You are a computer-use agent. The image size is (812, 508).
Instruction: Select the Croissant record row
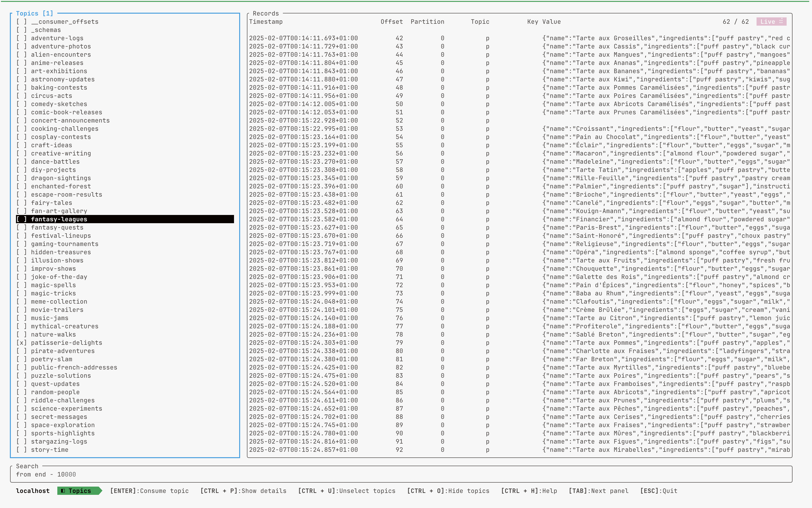click(519, 129)
